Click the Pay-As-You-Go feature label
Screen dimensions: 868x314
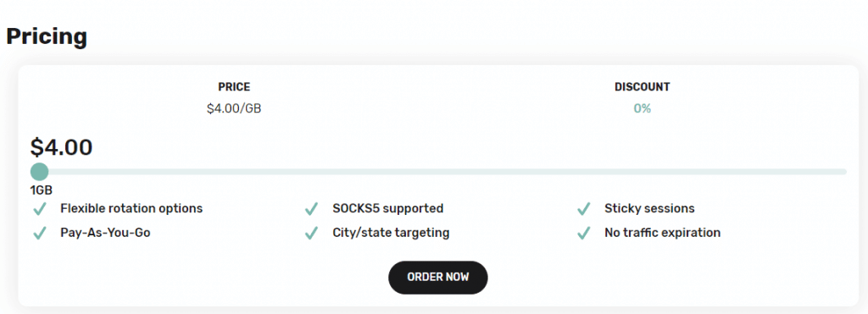point(105,233)
